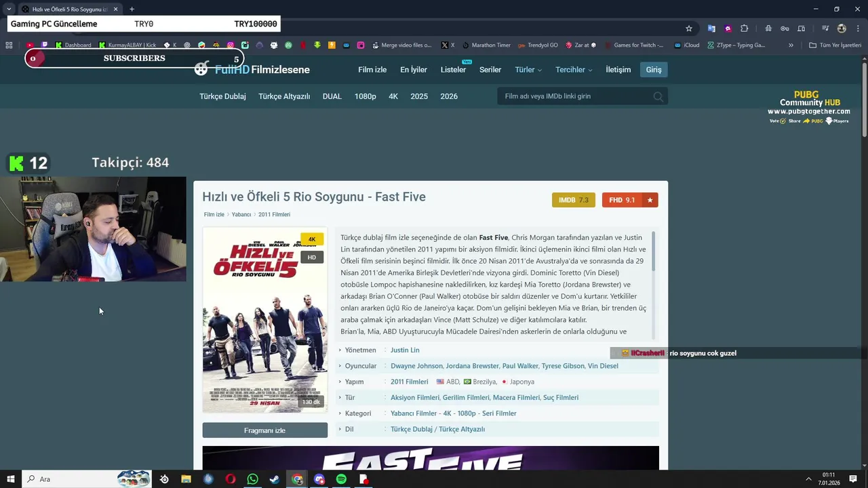Click the Fast Five movie poster
The width and height of the screenshot is (868, 488).
264,320
